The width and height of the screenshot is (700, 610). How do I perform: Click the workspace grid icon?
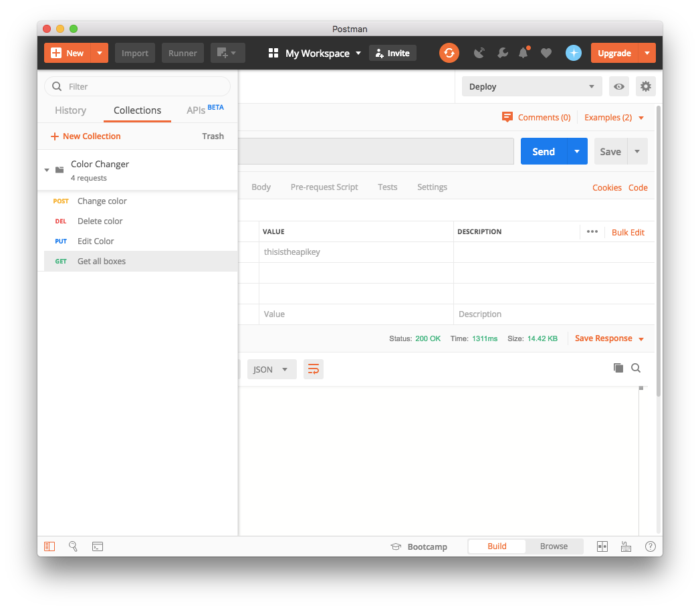click(273, 53)
